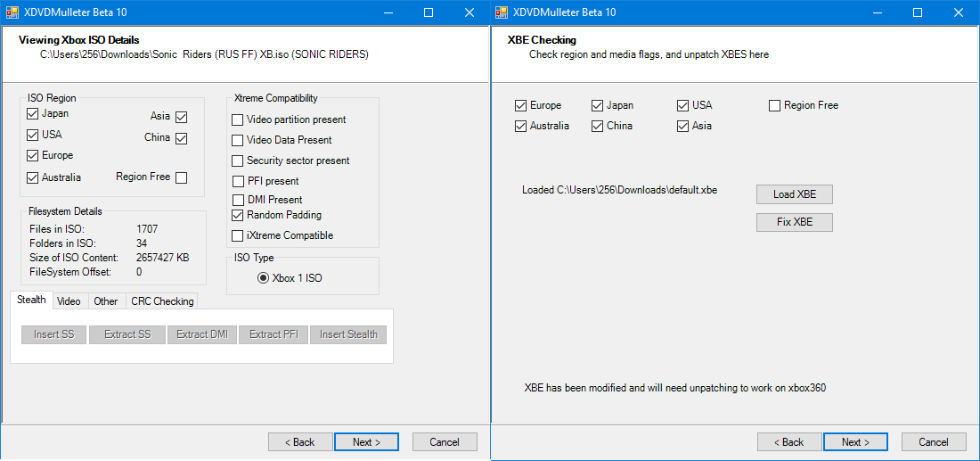Click the 'Folders in ISO' value 34

pyautogui.click(x=142, y=243)
